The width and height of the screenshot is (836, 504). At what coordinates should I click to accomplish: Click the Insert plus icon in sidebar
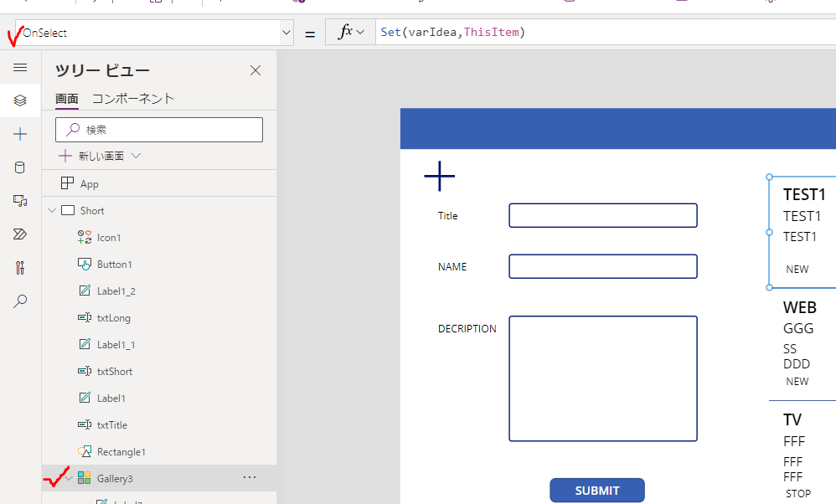(20, 134)
